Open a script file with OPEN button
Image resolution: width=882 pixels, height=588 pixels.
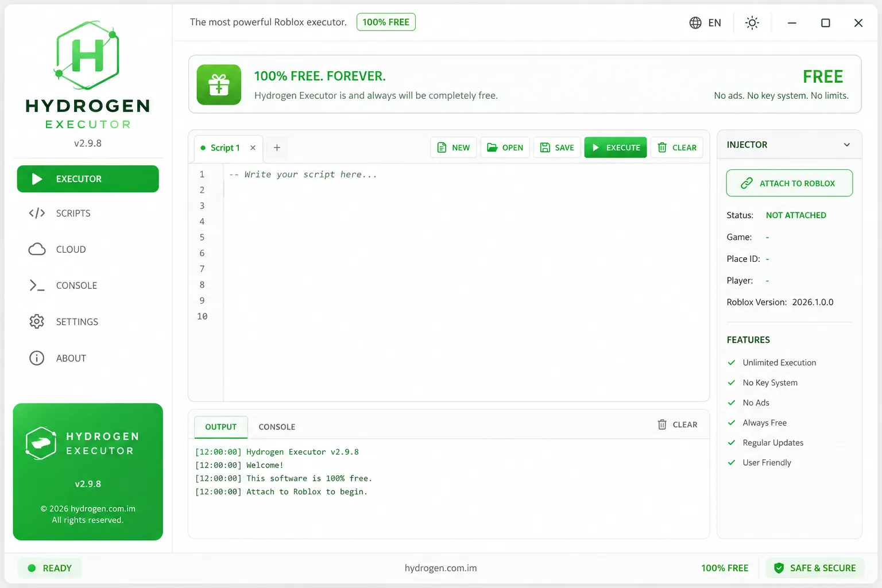pyautogui.click(x=505, y=148)
